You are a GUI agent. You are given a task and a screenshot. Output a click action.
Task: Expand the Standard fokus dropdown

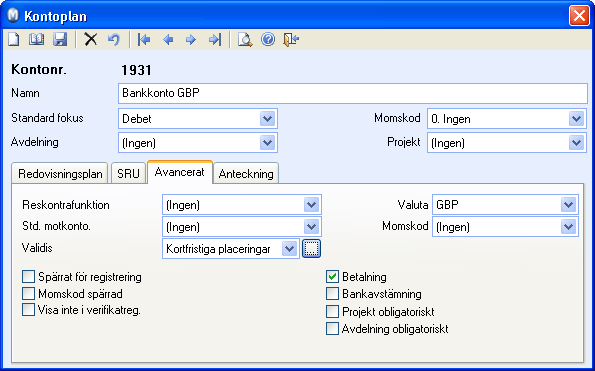pyautogui.click(x=268, y=119)
